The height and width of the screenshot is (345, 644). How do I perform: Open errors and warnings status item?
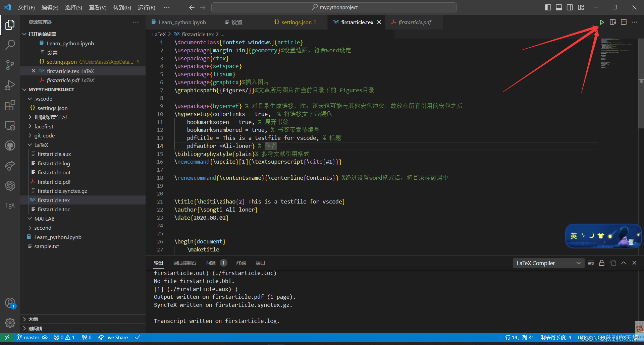[64, 337]
